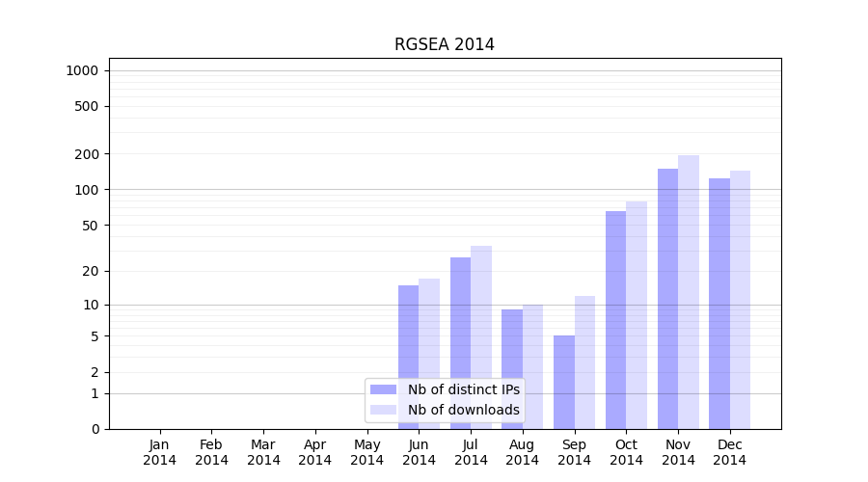
Task: Select the Dec 2014 downloads bar
Action: point(740,300)
